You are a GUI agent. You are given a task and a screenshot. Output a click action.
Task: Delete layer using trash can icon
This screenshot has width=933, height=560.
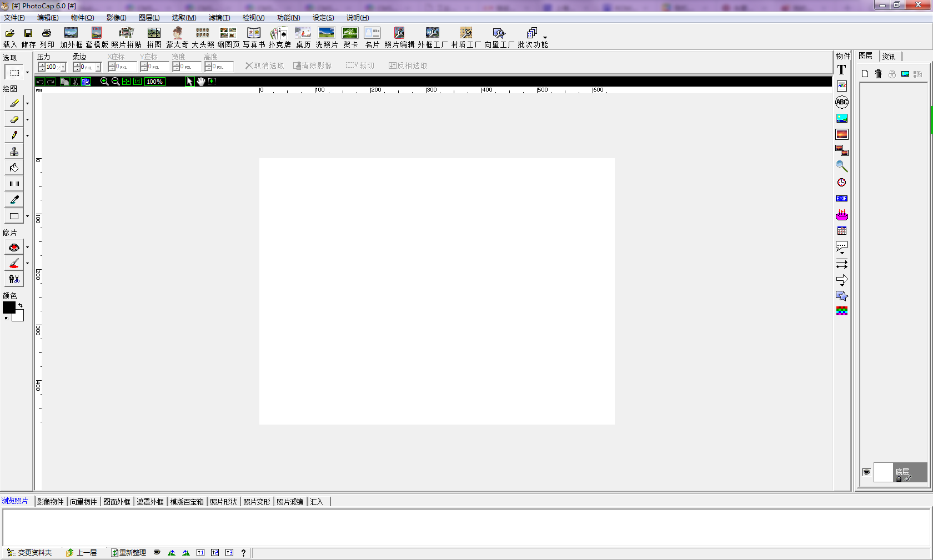tap(878, 74)
